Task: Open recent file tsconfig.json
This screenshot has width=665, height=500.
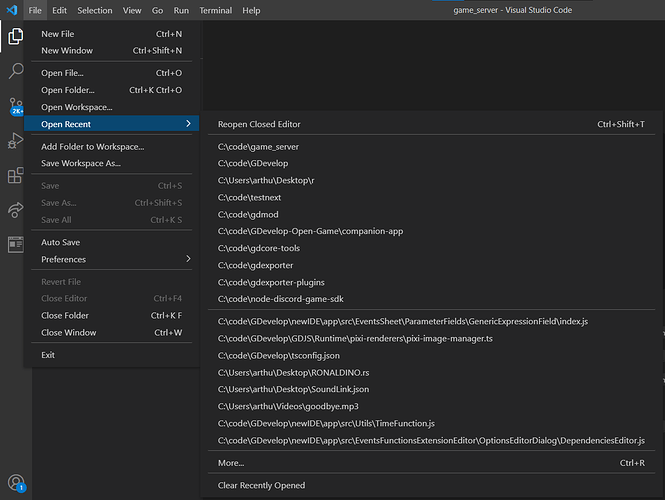Action: [431, 355]
